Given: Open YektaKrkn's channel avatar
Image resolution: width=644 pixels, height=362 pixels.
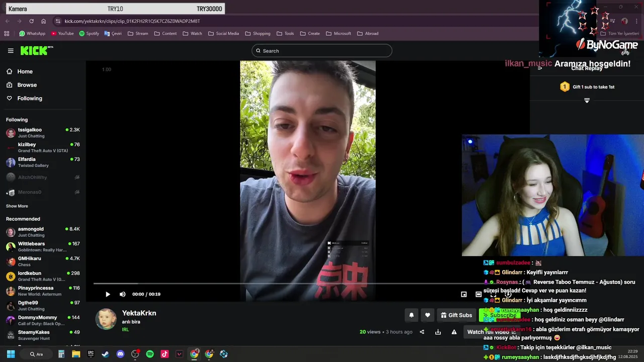Looking at the screenshot, I should (106, 319).
